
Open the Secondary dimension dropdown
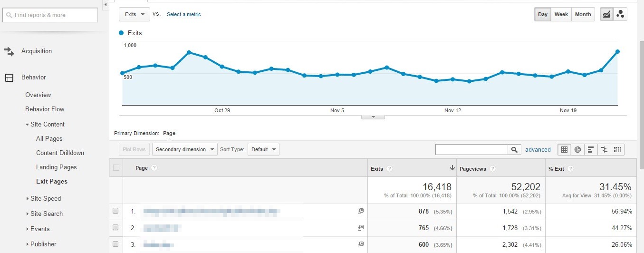[184, 149]
